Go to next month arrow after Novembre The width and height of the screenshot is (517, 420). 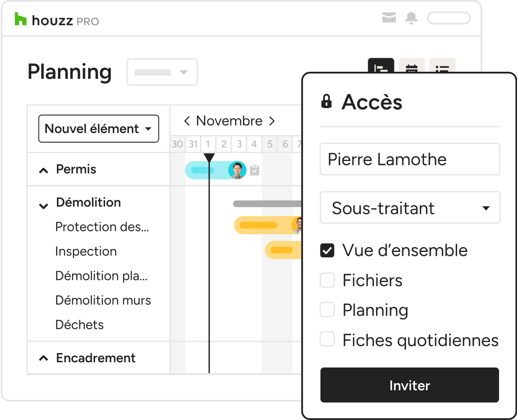tap(272, 121)
